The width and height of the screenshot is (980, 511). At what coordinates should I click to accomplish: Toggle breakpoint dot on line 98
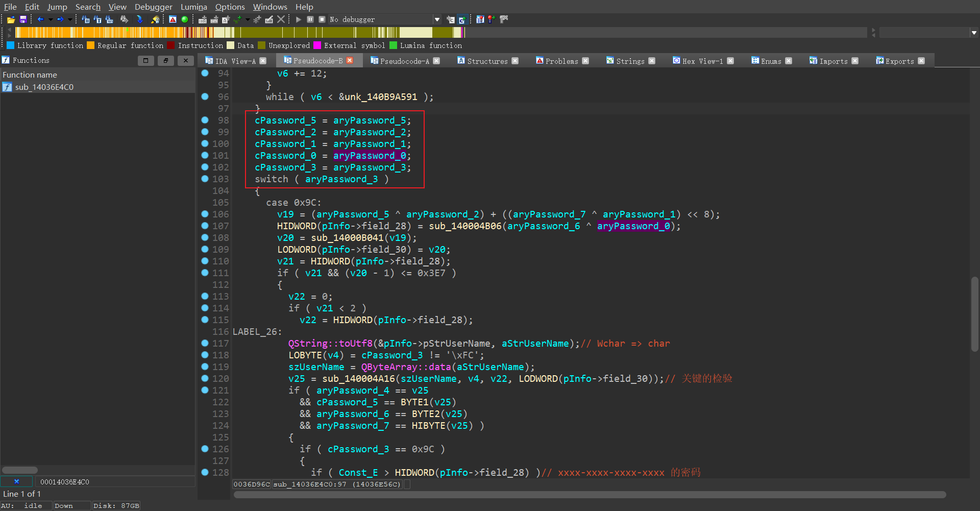(x=205, y=120)
